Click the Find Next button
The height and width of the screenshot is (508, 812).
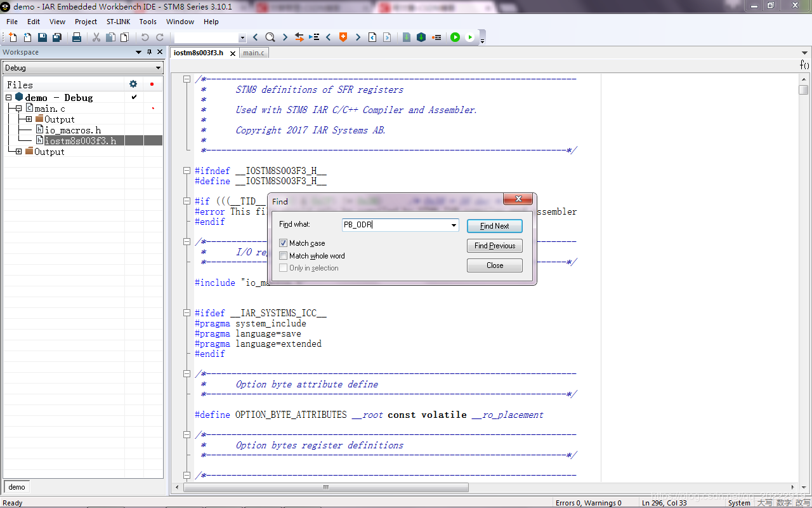(494, 226)
